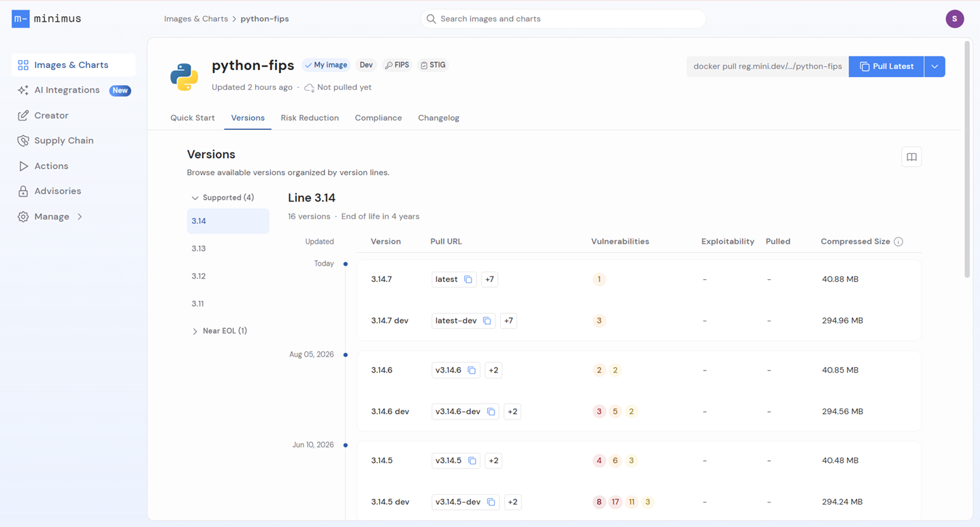The width and height of the screenshot is (980, 527).
Task: Copy the v3.14.6-dev pull URL
Action: [x=491, y=412]
